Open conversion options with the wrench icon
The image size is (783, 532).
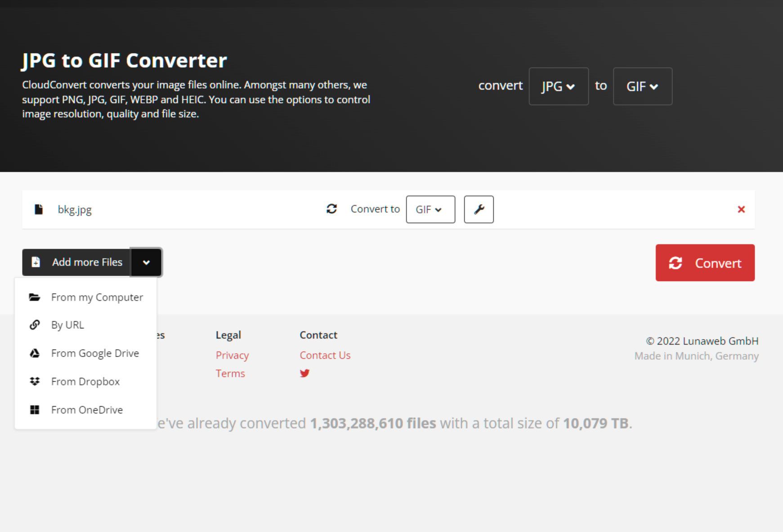[x=479, y=209]
